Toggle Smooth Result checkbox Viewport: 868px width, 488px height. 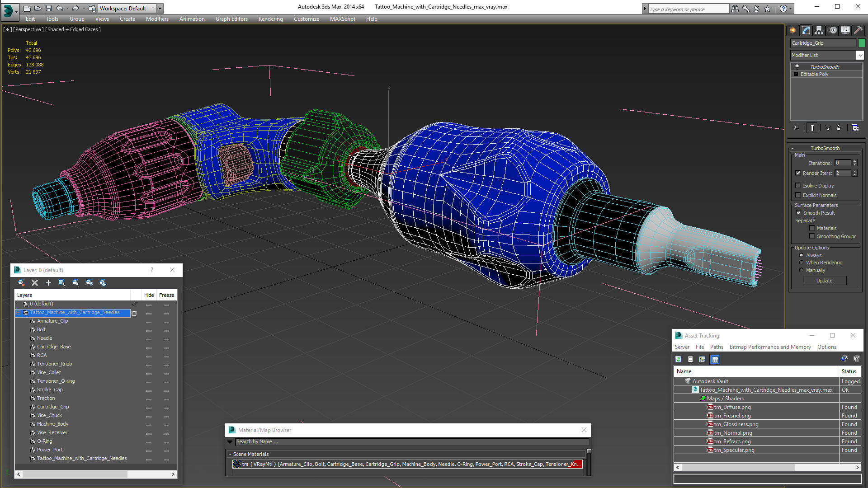tap(798, 213)
